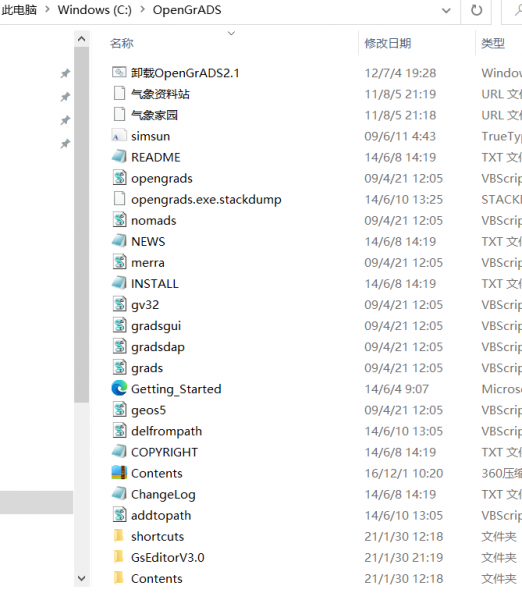
Task: Click the 类型 column header
Action: (493, 43)
